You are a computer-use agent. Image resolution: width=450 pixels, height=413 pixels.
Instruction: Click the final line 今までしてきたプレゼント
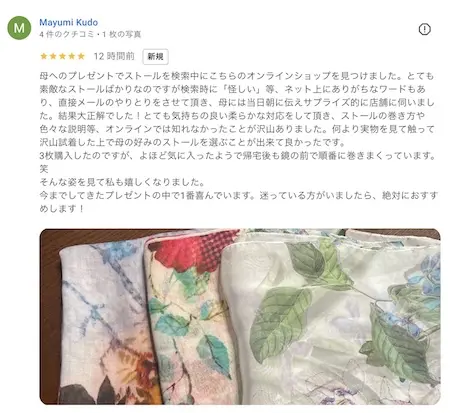pos(238,195)
